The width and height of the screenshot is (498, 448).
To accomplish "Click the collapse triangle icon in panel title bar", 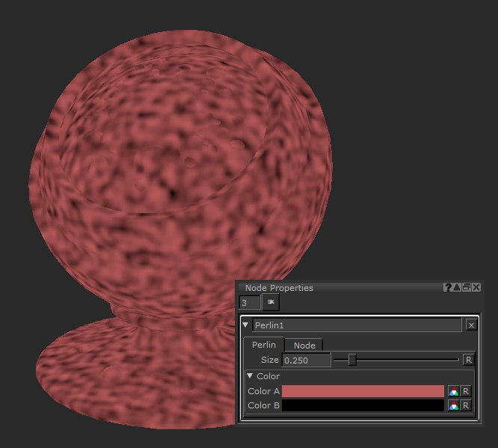I will click(457, 287).
